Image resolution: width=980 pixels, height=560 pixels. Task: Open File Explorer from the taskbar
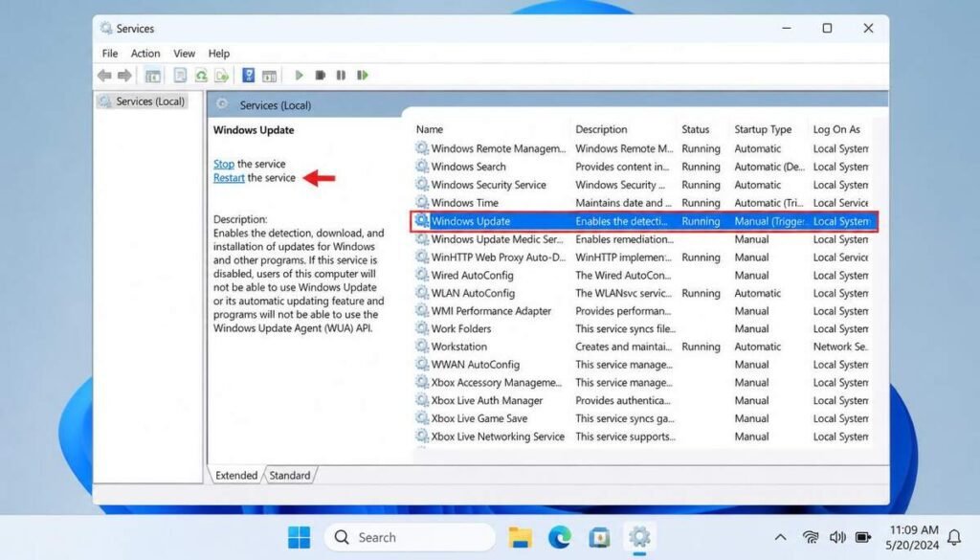[520, 537]
